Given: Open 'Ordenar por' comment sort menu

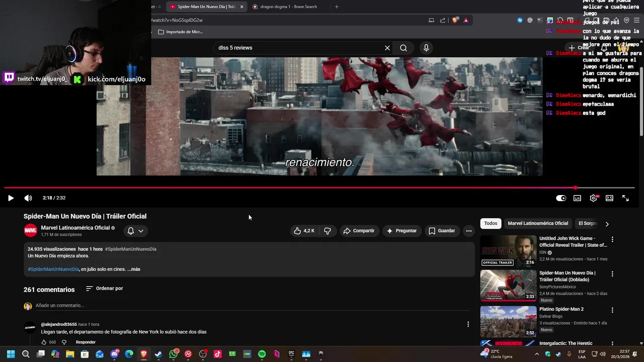Looking at the screenshot, I should [105, 289].
